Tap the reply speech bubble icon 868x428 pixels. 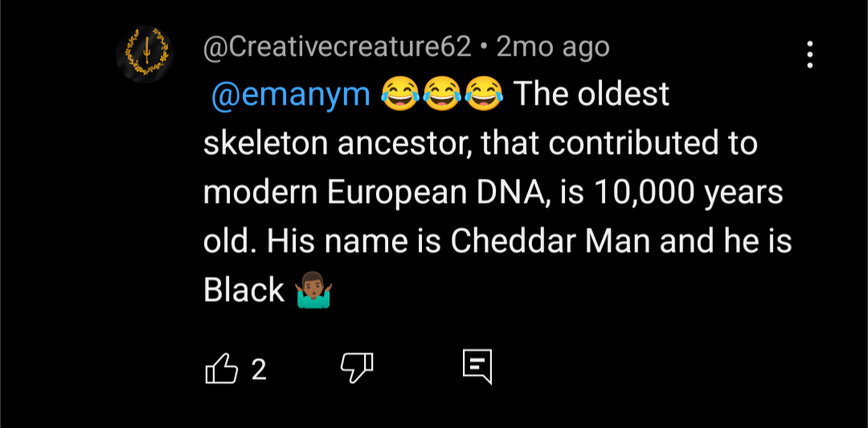coord(477,368)
